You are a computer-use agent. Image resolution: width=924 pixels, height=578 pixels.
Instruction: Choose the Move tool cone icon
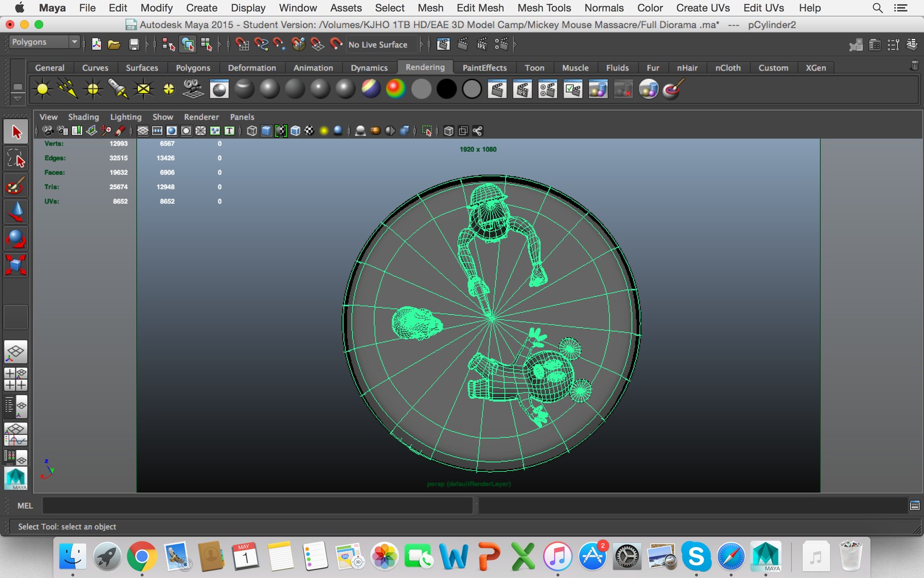[16, 212]
